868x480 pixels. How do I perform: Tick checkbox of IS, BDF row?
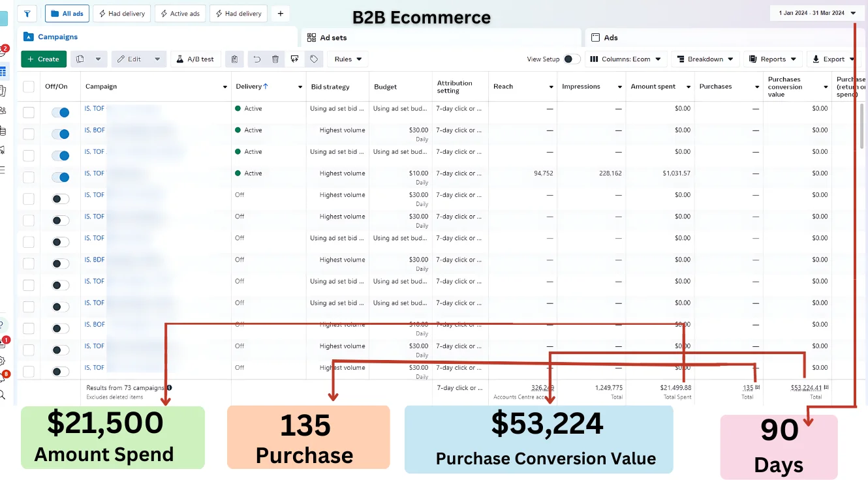[29, 263]
